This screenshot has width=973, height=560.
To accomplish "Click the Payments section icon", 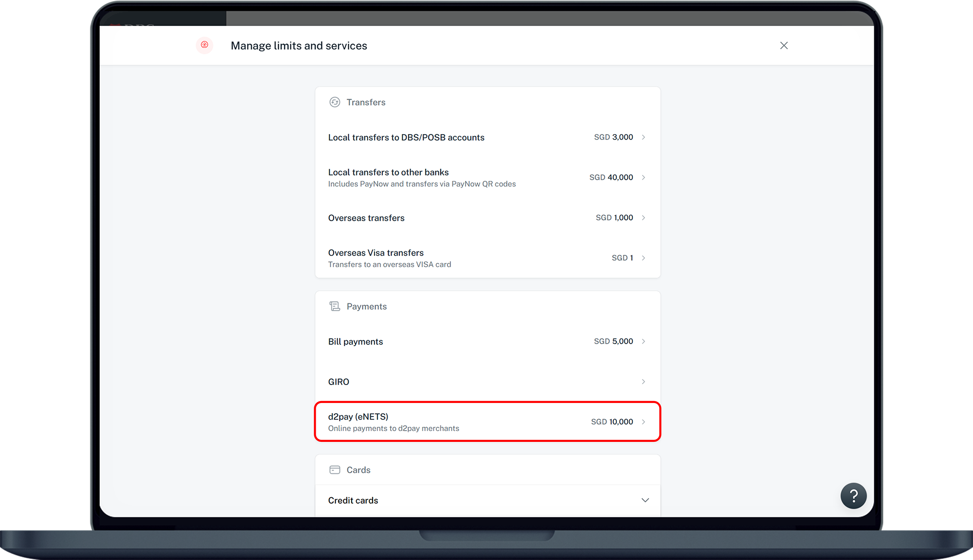I will (335, 306).
